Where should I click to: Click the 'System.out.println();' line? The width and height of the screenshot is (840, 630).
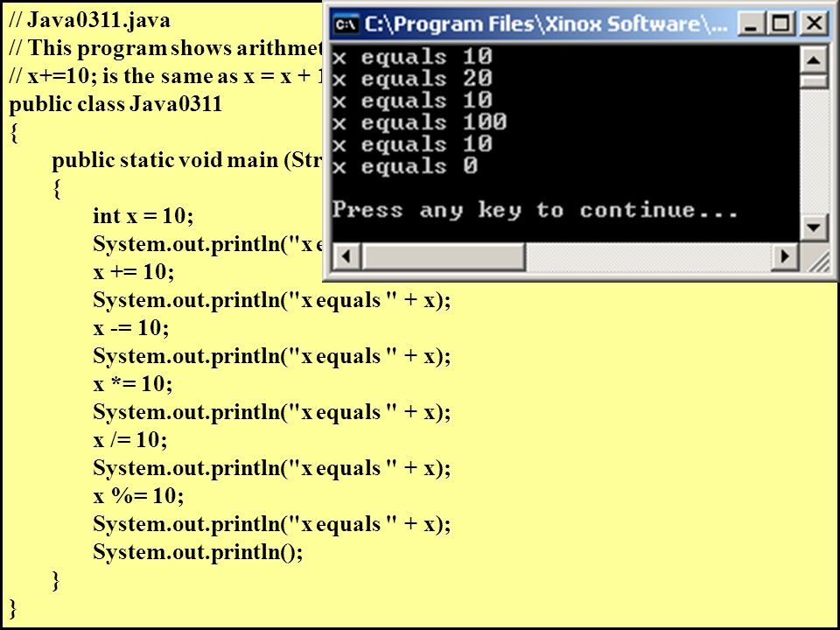198,552
